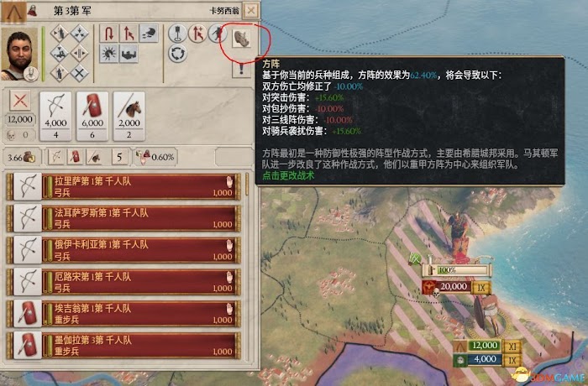Click the split army outward-arrows diamond
The width and height of the screenshot is (588, 386).
coord(80,53)
